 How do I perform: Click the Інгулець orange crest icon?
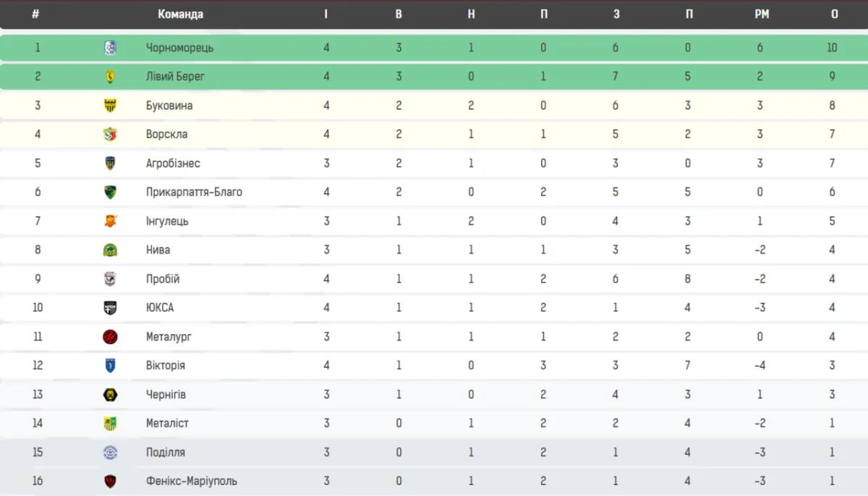coord(110,221)
